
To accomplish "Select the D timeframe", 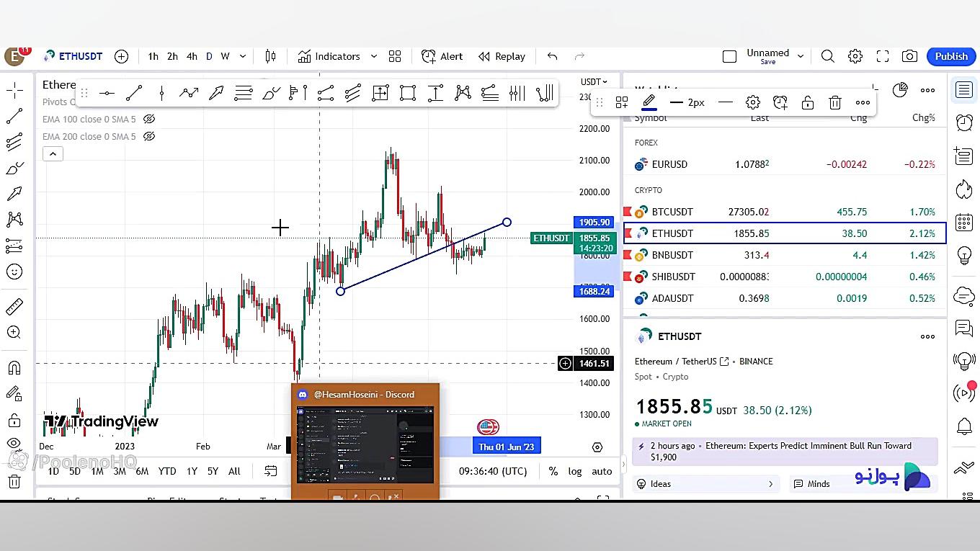I will [x=209, y=56].
